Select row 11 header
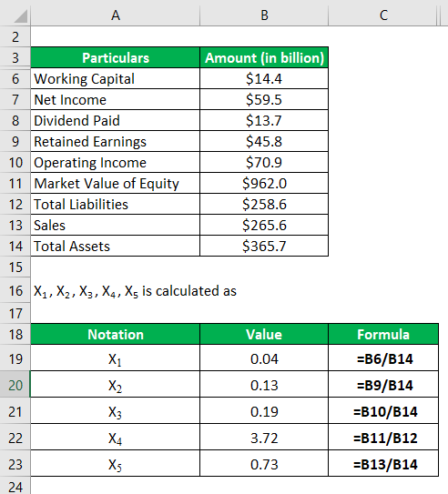448x494 pixels. [15, 184]
